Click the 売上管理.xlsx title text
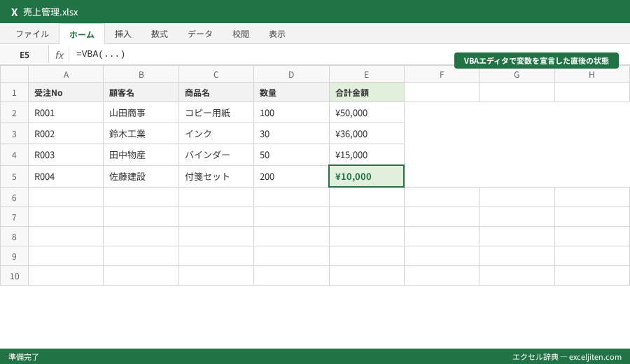This screenshot has height=364, width=630. tap(50, 13)
